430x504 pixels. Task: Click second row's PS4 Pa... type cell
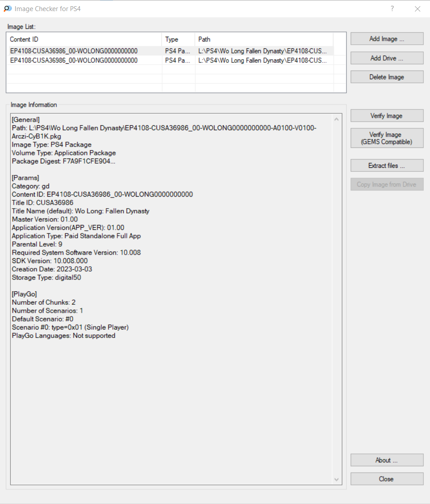tap(178, 60)
